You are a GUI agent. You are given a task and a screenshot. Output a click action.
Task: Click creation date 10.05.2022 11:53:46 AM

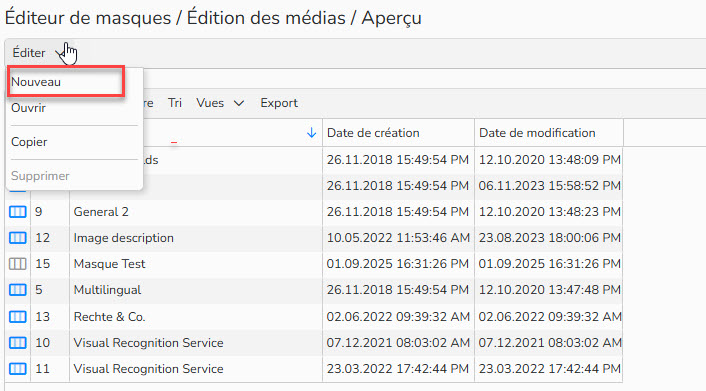[x=398, y=238]
